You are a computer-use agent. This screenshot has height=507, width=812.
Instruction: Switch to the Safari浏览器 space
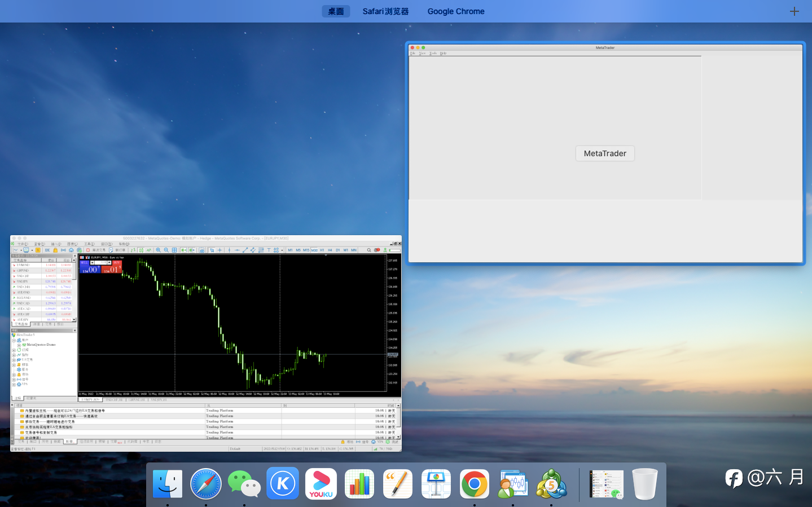click(385, 11)
